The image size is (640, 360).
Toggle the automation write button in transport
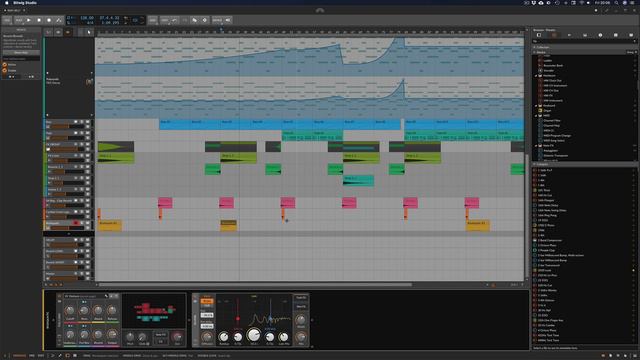coord(59,20)
